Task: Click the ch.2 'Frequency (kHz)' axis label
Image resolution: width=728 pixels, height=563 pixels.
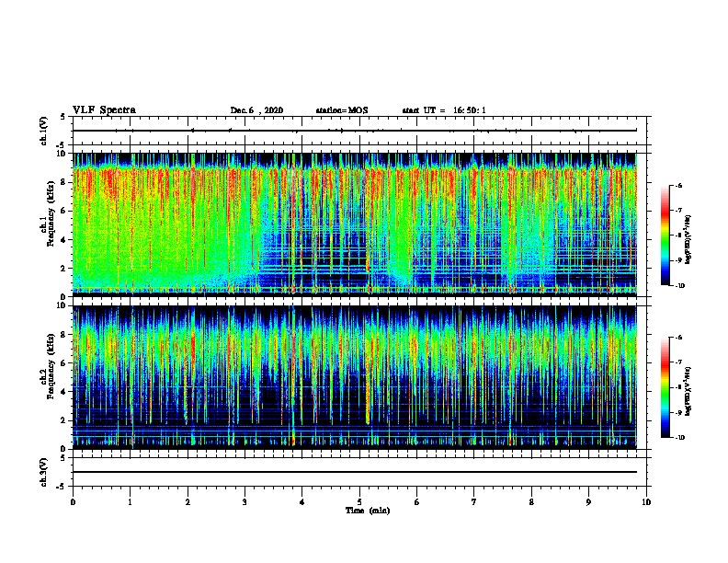Action: (51, 366)
